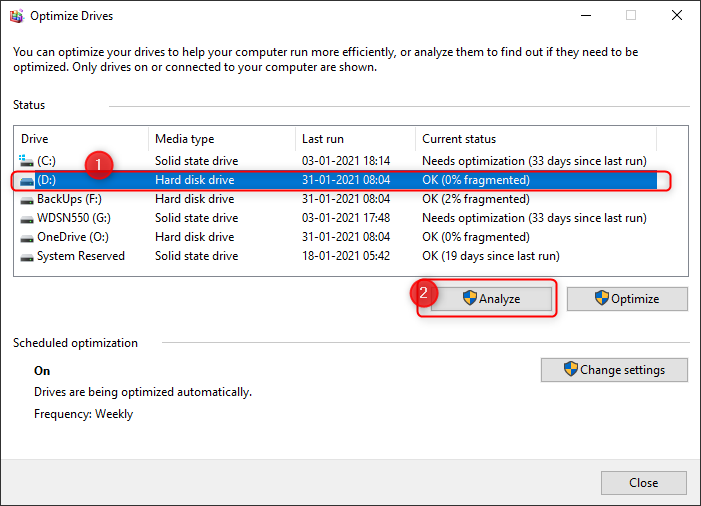Select the (C:) drive name
Image resolution: width=701 pixels, height=506 pixels.
click(46, 161)
